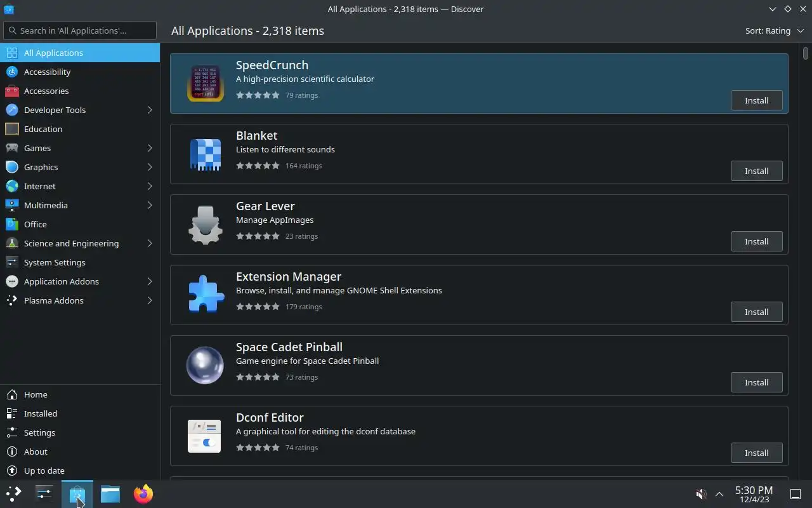Click Gear Lever's star rating
812x508 pixels.
pyautogui.click(x=258, y=236)
